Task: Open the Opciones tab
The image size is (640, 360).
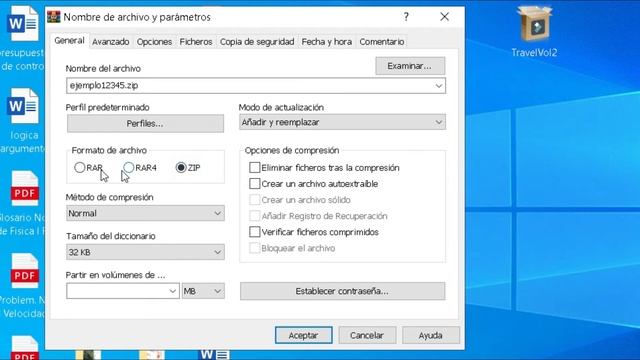Action: tap(154, 42)
